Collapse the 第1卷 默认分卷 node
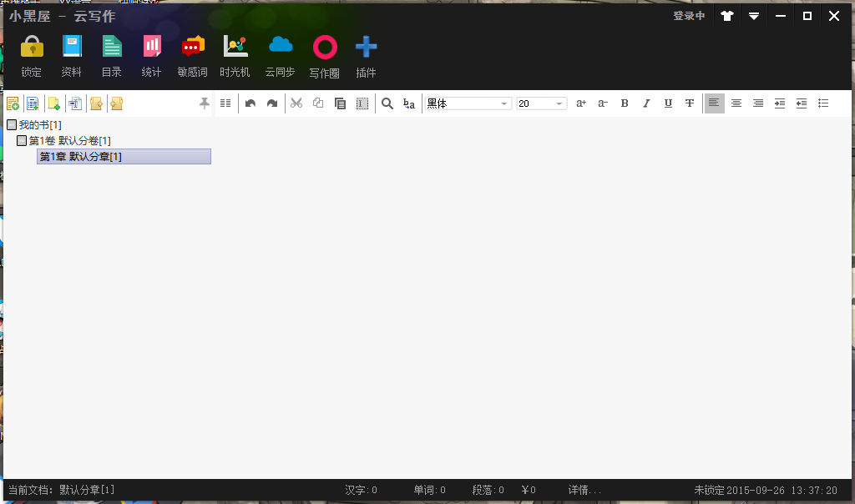855x504 pixels. click(22, 141)
